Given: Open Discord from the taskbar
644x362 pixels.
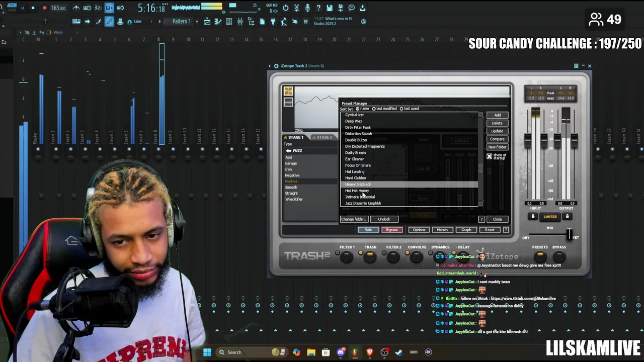Looking at the screenshot, I should click(x=341, y=352).
